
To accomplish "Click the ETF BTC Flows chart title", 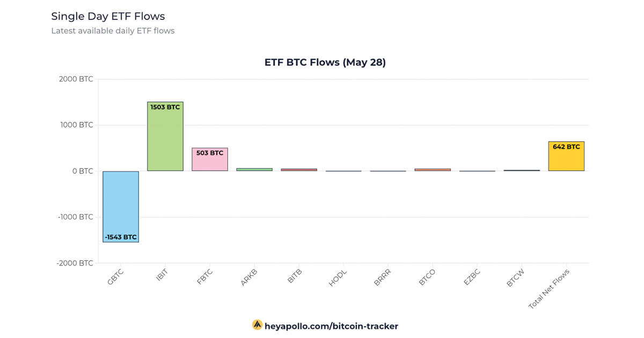I will pos(325,62).
